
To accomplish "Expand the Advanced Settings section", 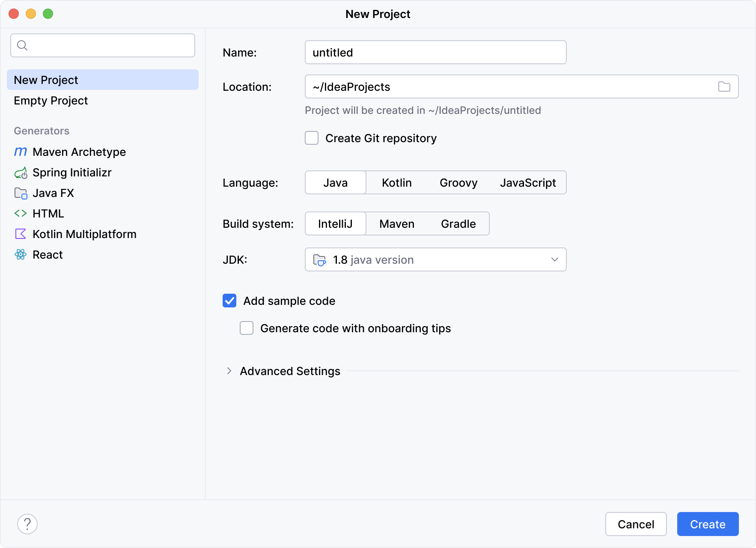I will point(229,371).
